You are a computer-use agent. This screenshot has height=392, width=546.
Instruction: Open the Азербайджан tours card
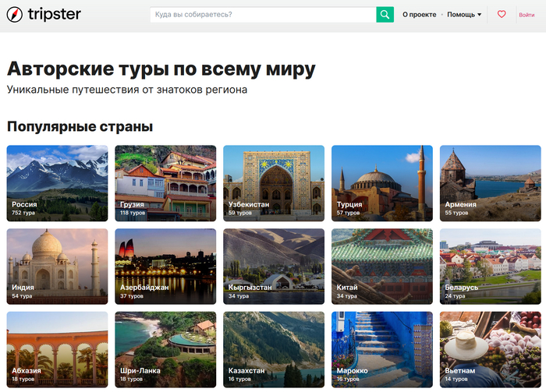point(165,267)
